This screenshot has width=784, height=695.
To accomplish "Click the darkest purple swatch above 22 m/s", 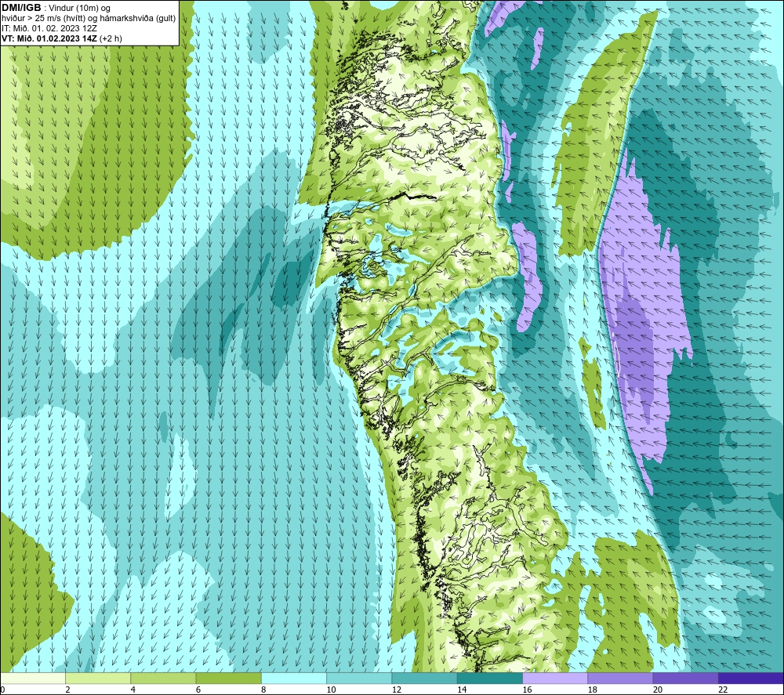I will click(x=751, y=679).
